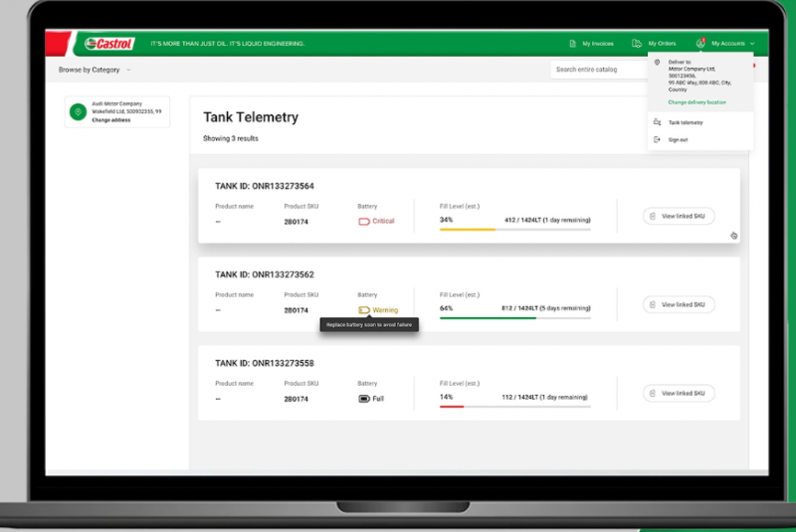Screen dimensions: 796x532
Task: View linked SKU for tank ONR133273558
Action: tap(679, 394)
